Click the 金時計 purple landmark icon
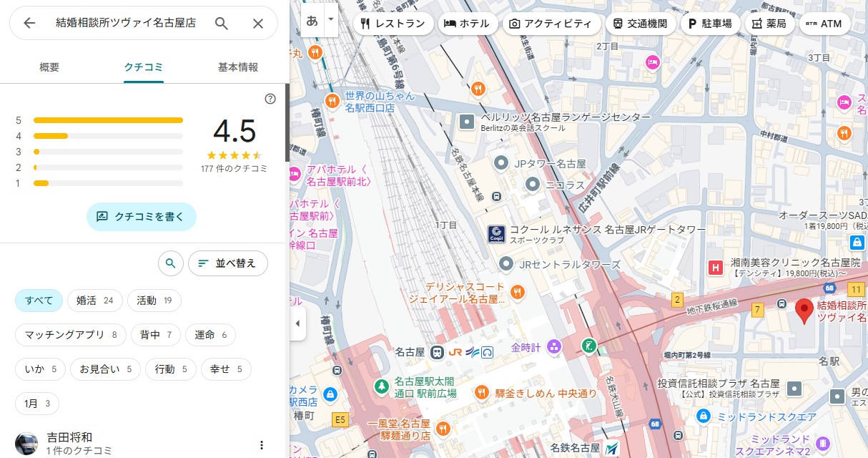The height and width of the screenshot is (458, 868). point(553,348)
